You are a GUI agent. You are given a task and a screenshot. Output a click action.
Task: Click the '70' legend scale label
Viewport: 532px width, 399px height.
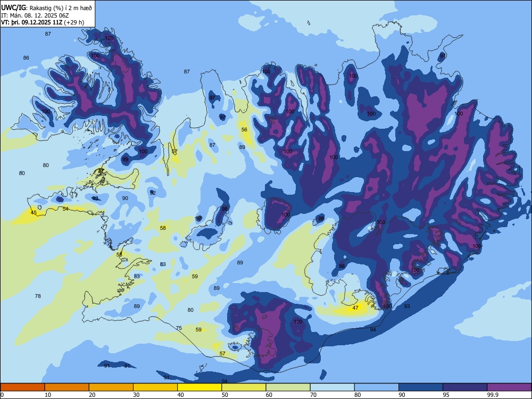(313, 395)
